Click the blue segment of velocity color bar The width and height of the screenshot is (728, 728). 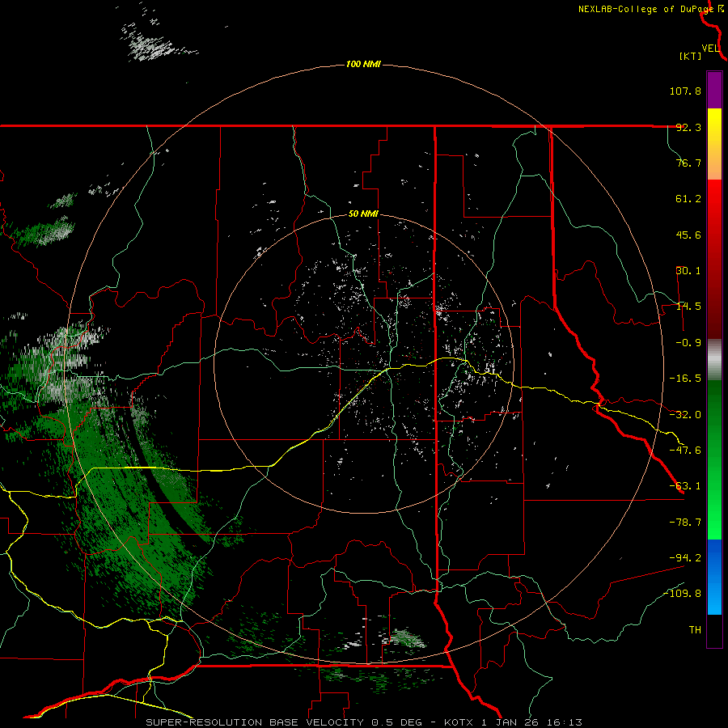click(x=714, y=577)
